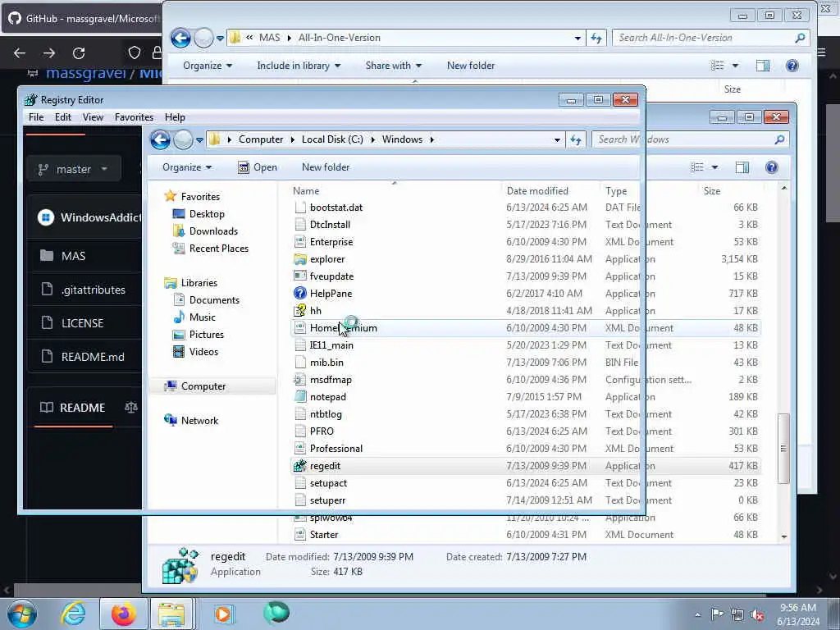Image resolution: width=840 pixels, height=630 pixels.
Task: Open the regedit application file
Action: [325, 466]
